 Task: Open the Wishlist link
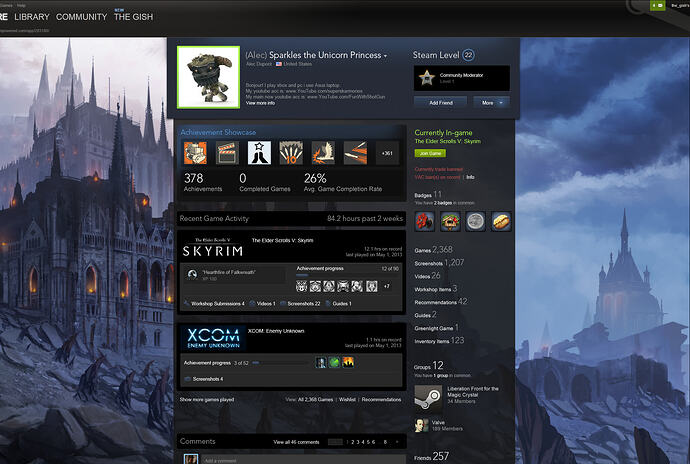(x=347, y=400)
